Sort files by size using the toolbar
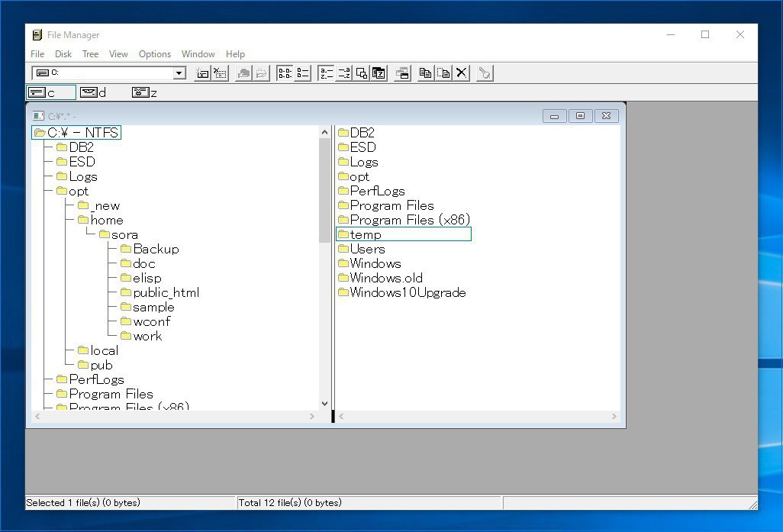This screenshot has height=532, width=783. coord(362,73)
